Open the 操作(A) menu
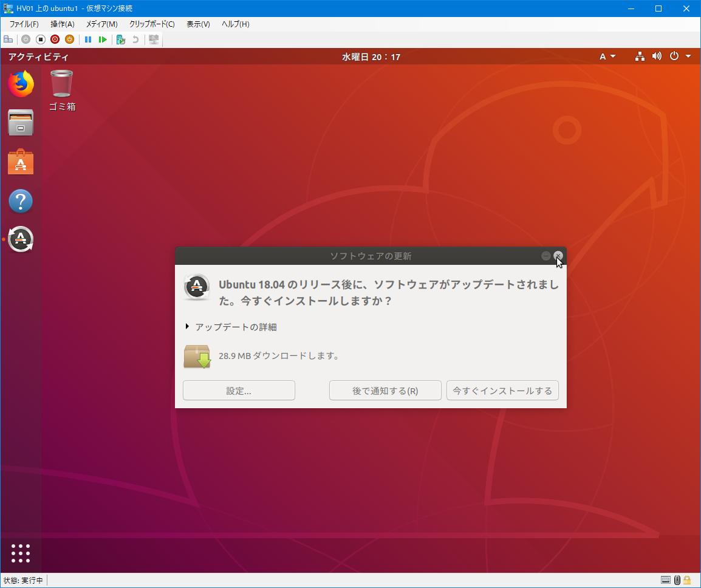 click(x=61, y=24)
